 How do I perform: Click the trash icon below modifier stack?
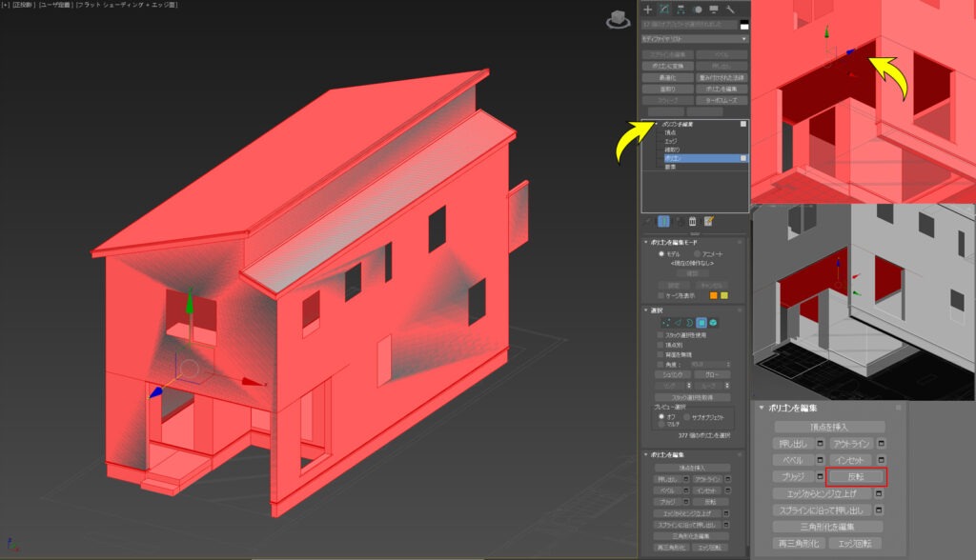[692, 221]
